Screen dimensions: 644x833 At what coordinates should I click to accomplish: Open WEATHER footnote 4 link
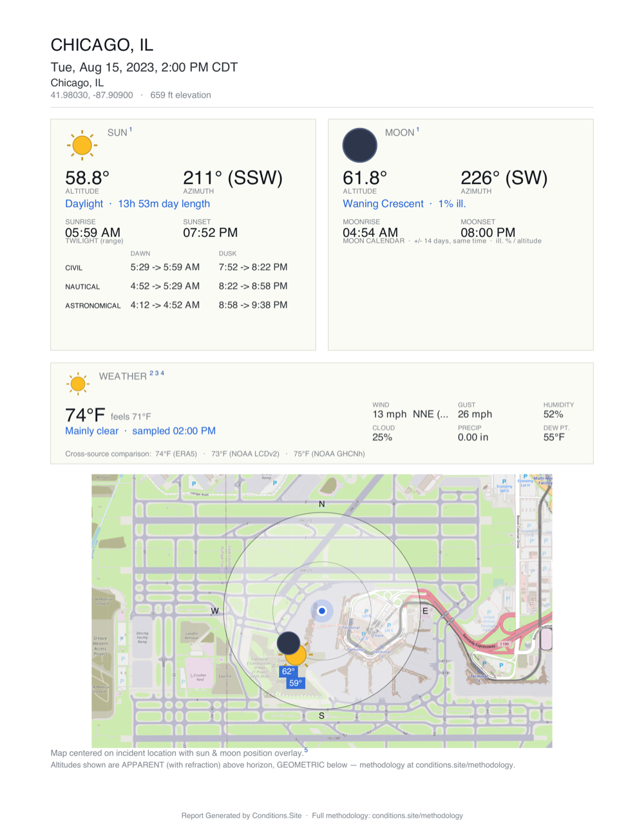162,373
